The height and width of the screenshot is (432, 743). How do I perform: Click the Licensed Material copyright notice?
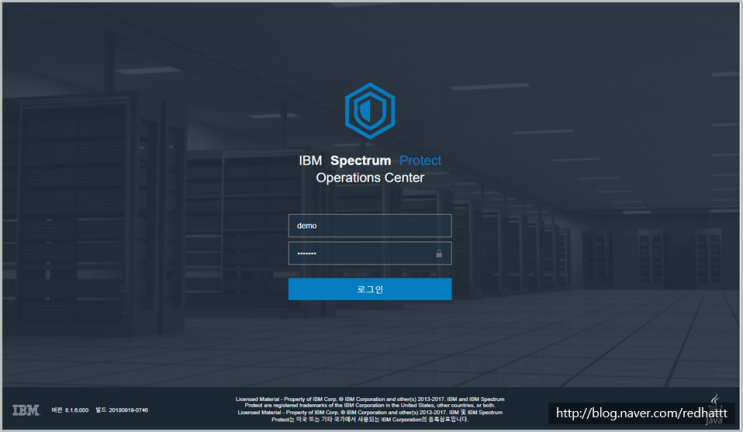[x=370, y=409]
